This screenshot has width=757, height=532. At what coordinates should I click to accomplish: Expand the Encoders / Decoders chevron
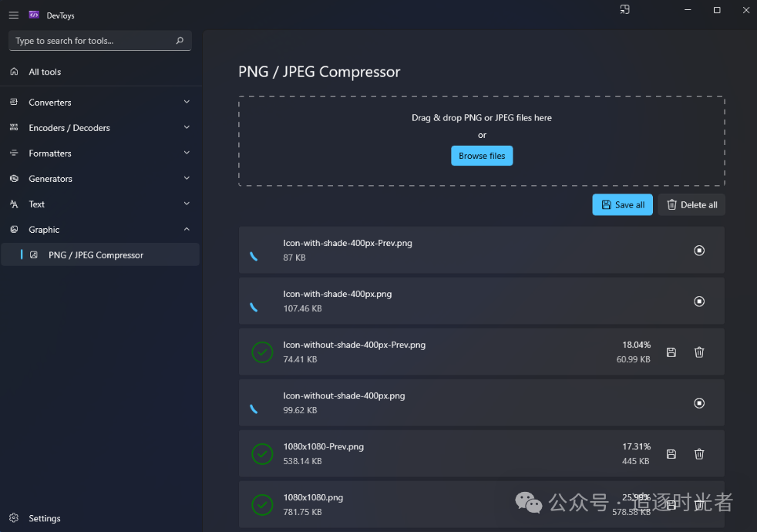[187, 127]
